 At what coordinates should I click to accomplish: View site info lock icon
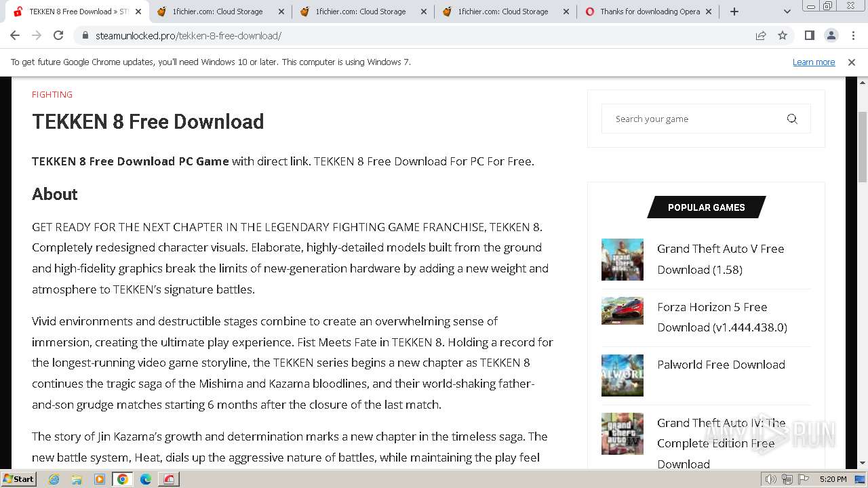point(85,35)
